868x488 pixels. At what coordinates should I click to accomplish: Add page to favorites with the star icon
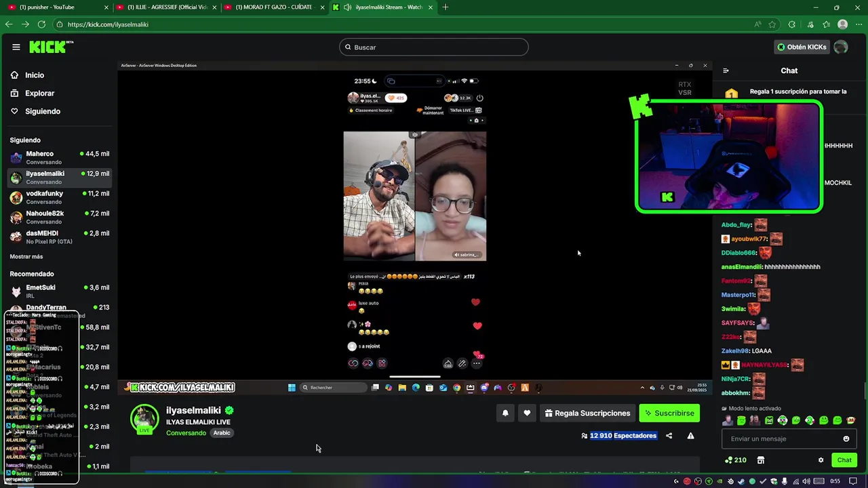click(x=772, y=24)
